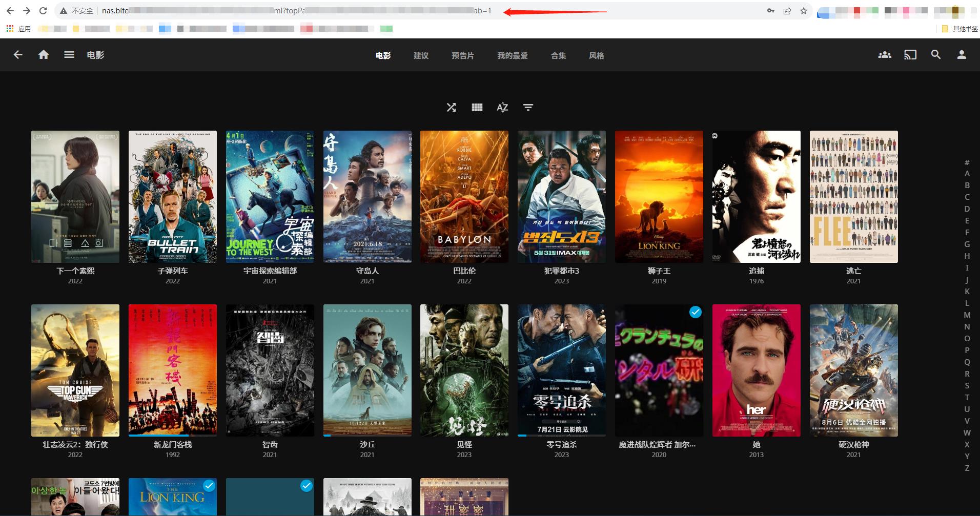Jump to letter A in alphabet picker

(967, 174)
